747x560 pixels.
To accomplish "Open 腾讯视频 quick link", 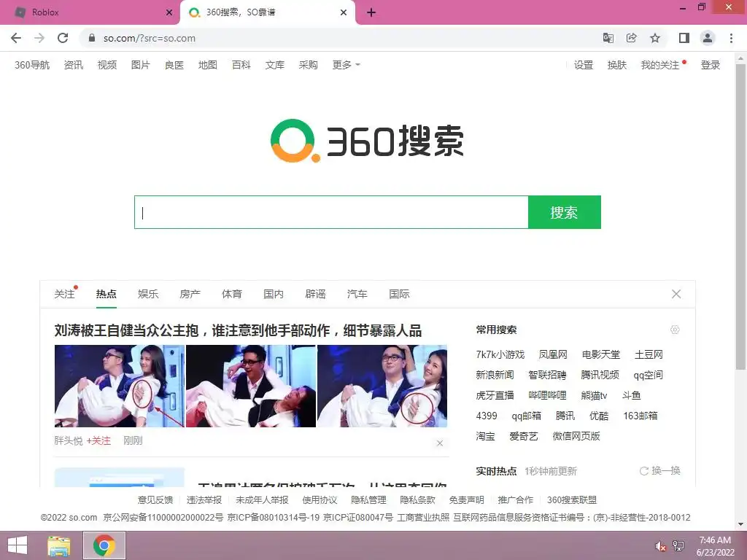I will click(x=600, y=375).
